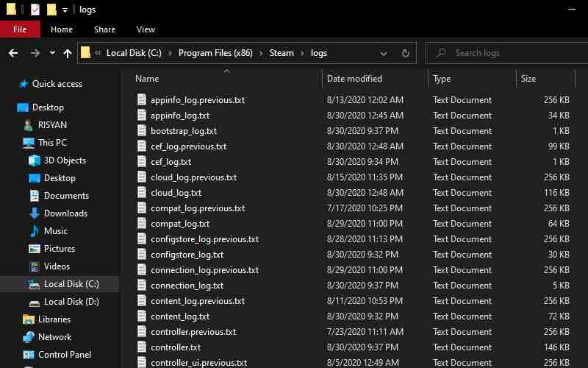Select Local Disk (C:) in sidebar

tap(71, 284)
